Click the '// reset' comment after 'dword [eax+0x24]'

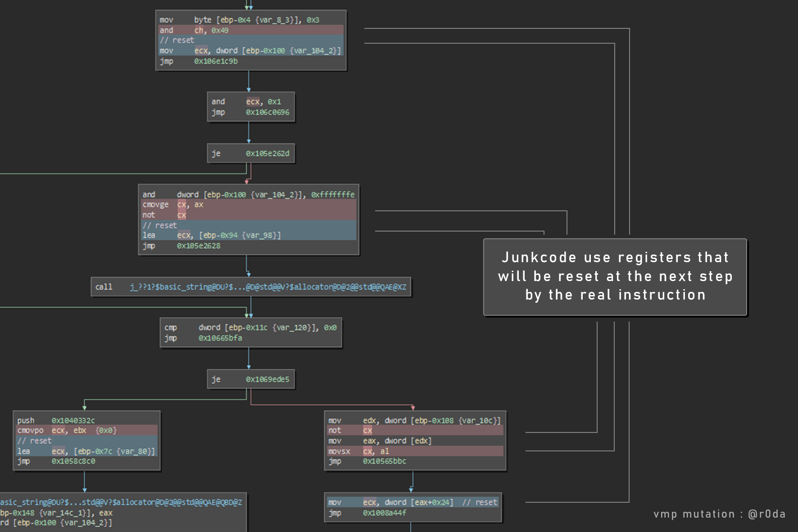pos(480,502)
